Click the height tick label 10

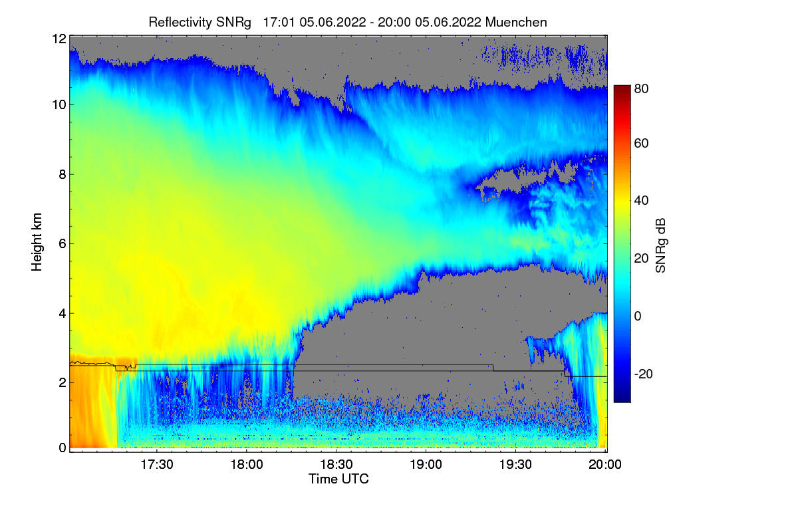tap(59, 104)
